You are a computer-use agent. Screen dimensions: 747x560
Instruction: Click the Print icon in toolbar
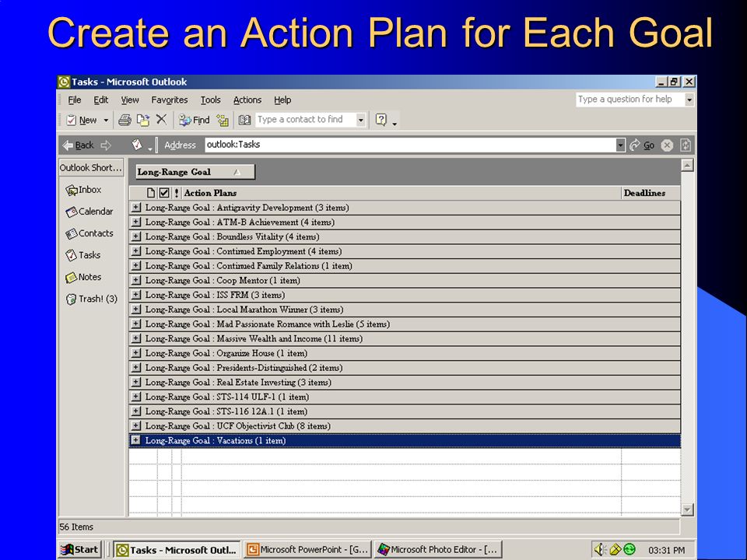click(124, 120)
